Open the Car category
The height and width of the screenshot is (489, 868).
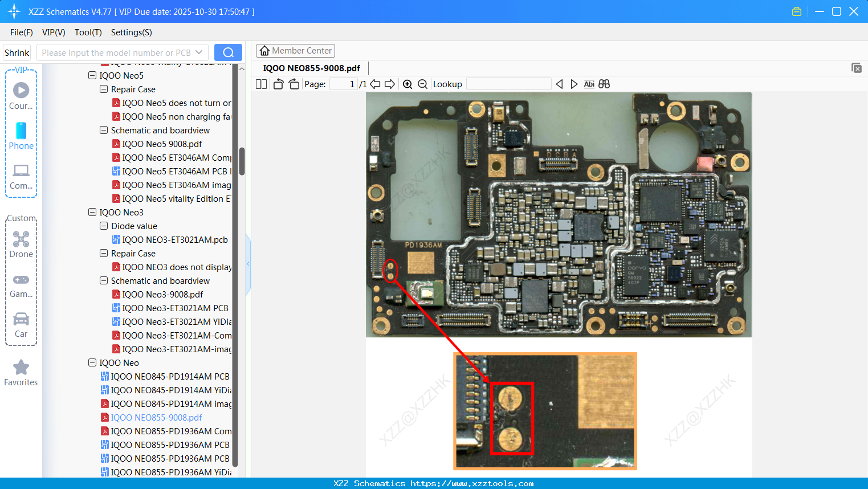(x=21, y=325)
